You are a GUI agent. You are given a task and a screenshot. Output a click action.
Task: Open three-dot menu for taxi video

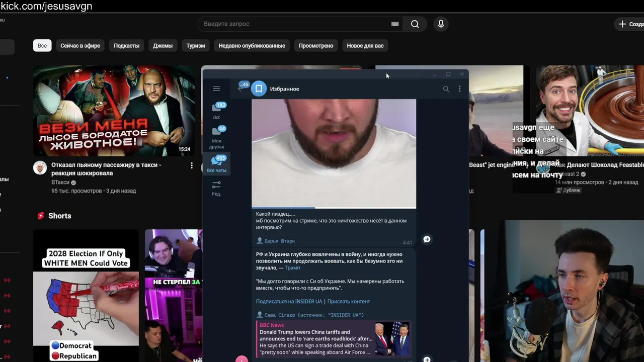pos(191,165)
